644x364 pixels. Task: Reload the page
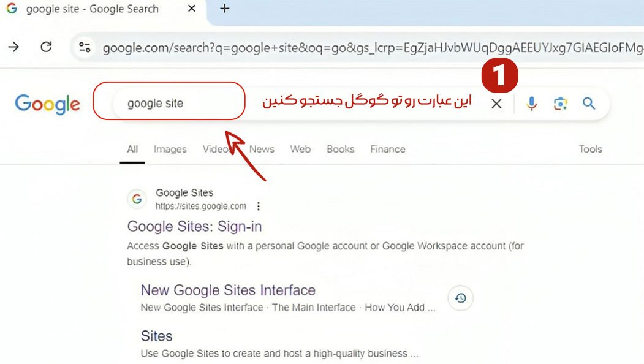pos(46,47)
